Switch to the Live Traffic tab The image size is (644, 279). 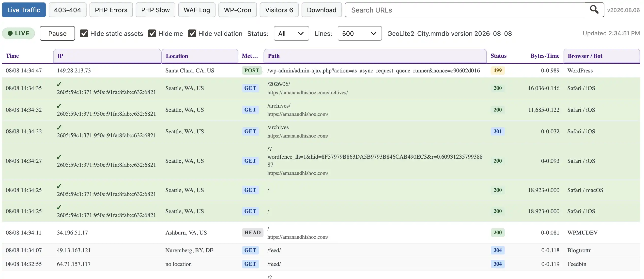pos(24,10)
